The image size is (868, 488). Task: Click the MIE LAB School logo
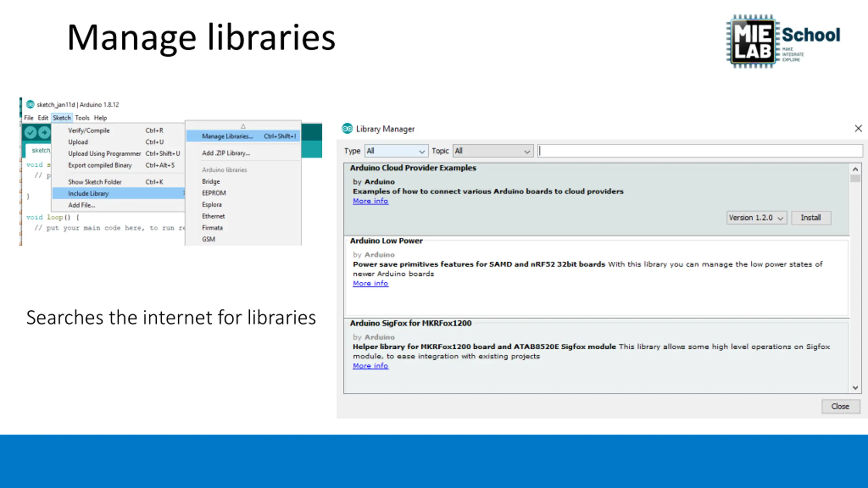(783, 41)
